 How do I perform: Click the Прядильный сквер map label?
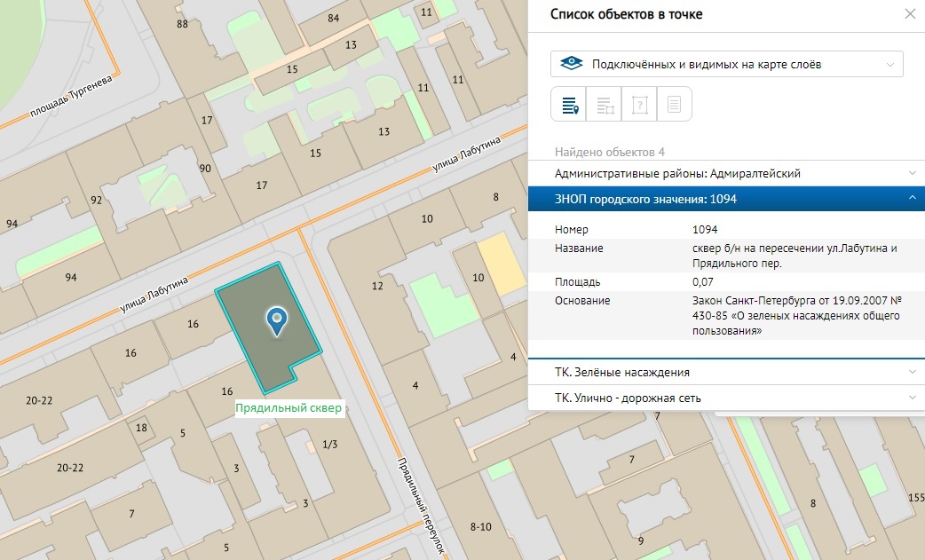289,409
